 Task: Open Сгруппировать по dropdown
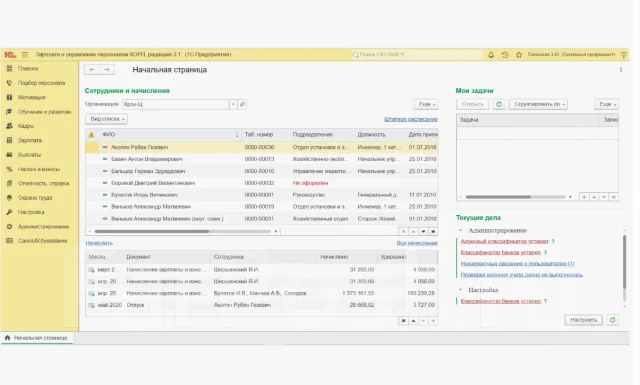point(539,104)
